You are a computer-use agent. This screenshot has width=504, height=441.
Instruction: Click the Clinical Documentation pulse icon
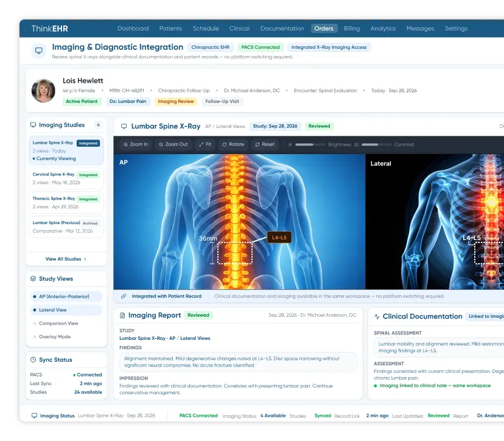click(377, 317)
